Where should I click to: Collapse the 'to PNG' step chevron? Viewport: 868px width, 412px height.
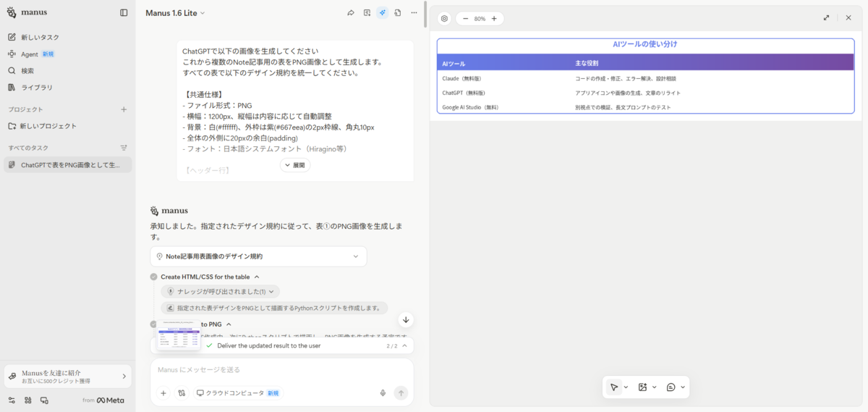(229, 324)
